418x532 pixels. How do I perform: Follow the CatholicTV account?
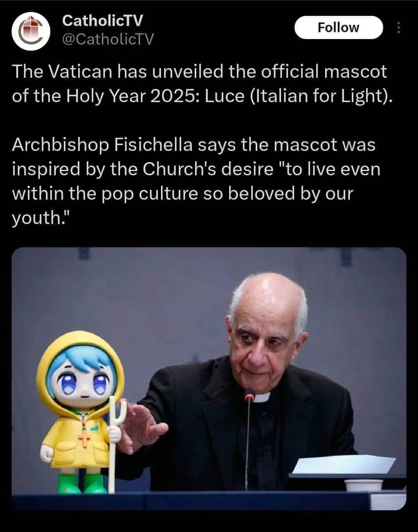[x=339, y=27]
